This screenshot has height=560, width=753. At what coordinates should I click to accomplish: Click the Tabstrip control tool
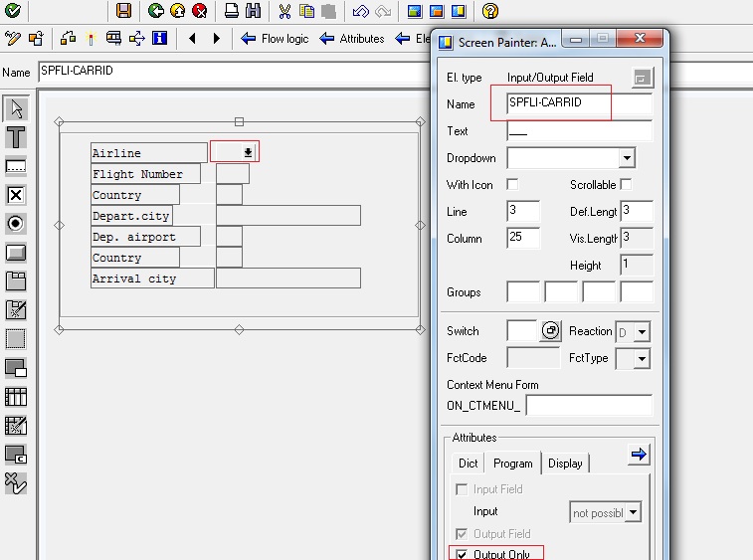coord(16,281)
